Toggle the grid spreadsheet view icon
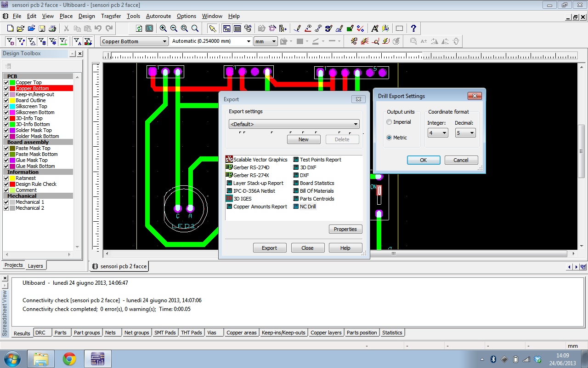This screenshot has height=368, width=588. pyautogui.click(x=237, y=28)
